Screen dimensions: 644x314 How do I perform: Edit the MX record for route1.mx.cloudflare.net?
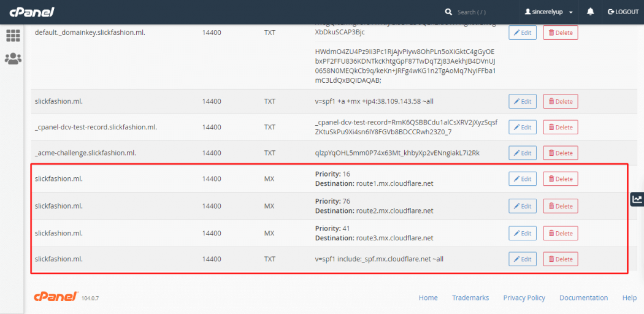coord(523,179)
